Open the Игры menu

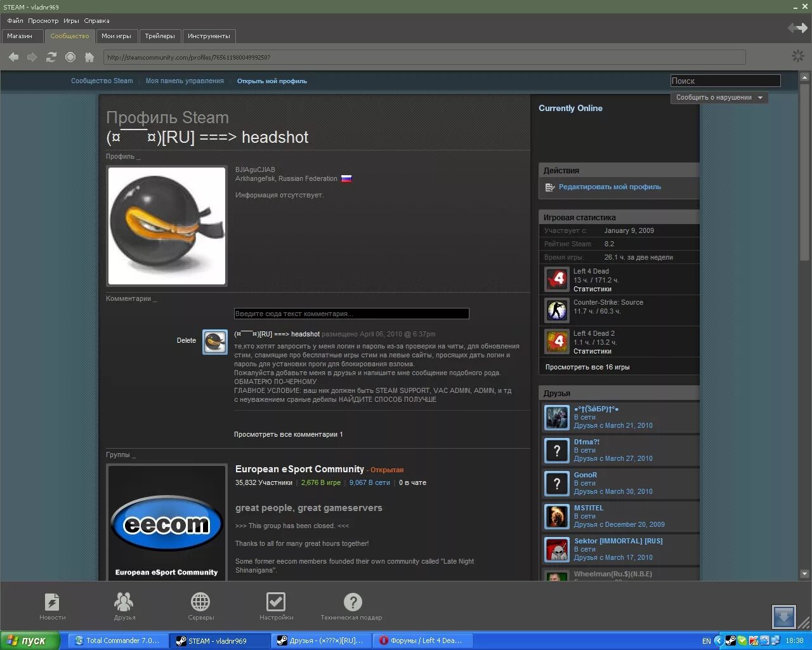point(71,20)
